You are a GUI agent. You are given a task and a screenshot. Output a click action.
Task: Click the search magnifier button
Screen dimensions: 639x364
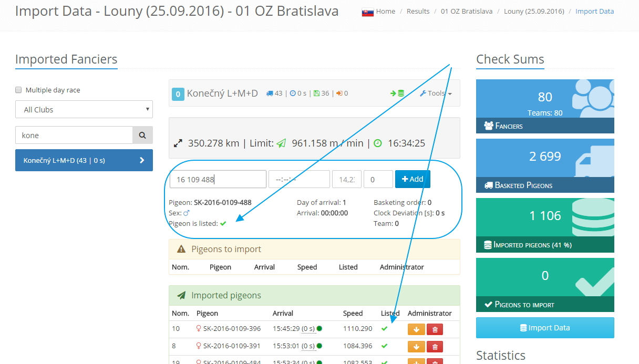[142, 135]
